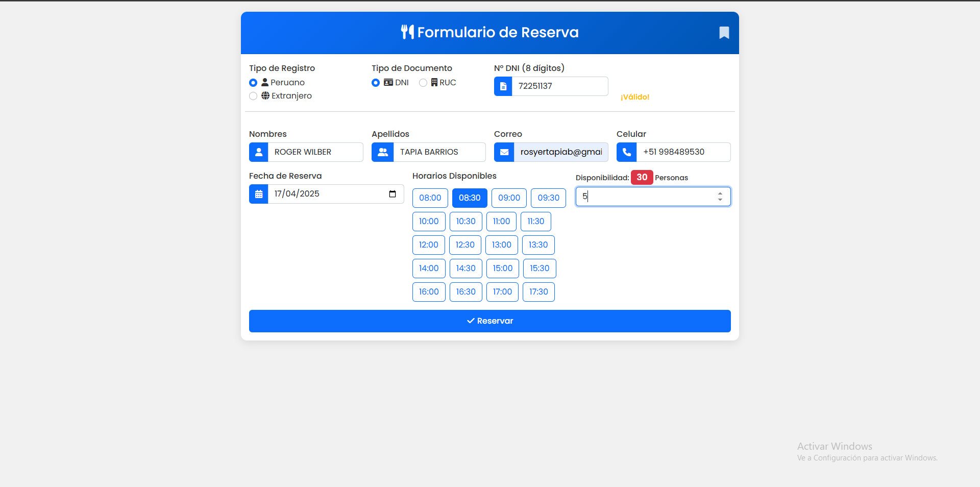This screenshot has height=487, width=980.
Task: Click the document icon beside the DNI number field
Action: [x=503, y=86]
